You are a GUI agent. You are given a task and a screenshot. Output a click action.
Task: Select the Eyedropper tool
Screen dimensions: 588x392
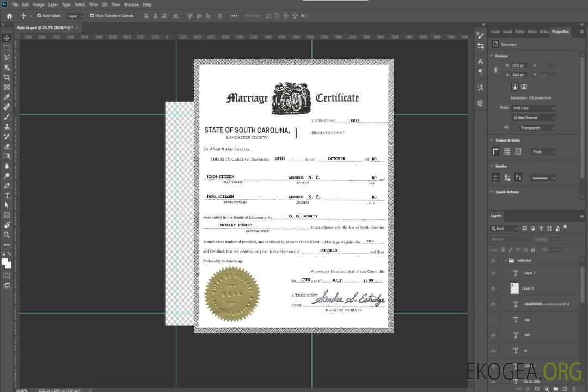point(7,97)
